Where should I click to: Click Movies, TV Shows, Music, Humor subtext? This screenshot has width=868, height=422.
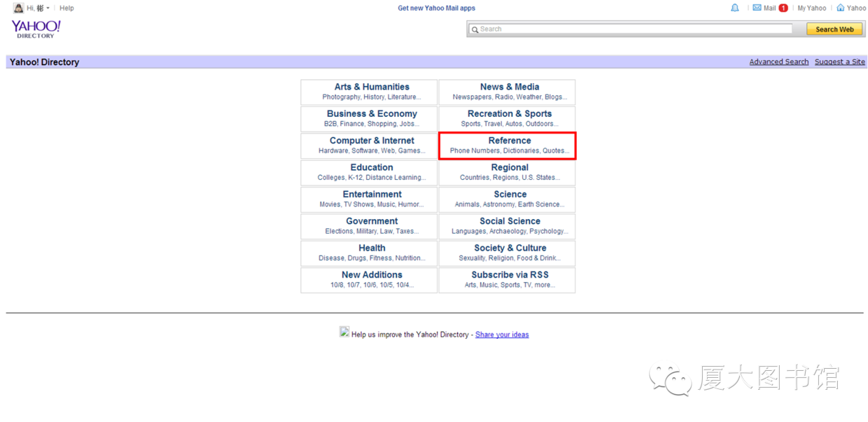coord(372,204)
